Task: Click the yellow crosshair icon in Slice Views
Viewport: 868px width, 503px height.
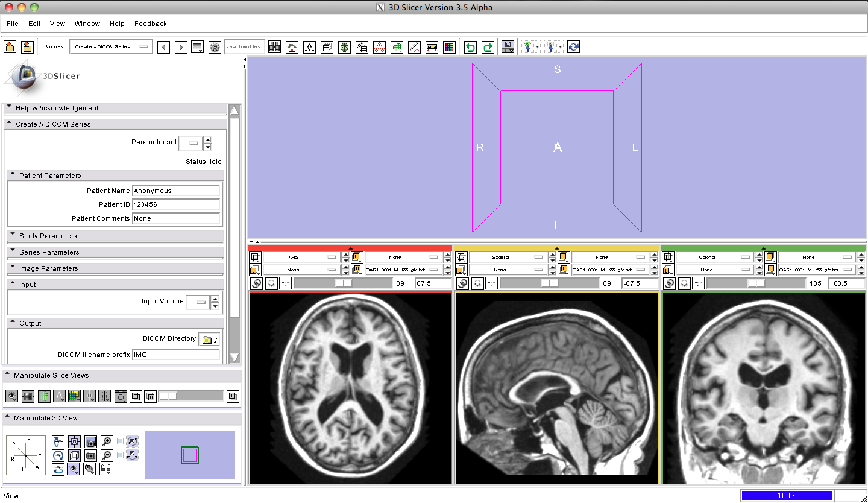Action: 89,396
